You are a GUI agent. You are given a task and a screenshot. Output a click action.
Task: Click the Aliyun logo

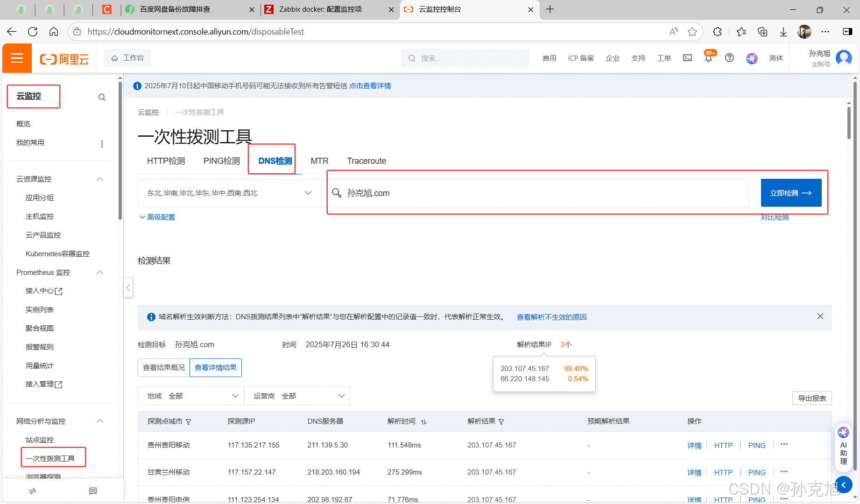[x=64, y=59]
